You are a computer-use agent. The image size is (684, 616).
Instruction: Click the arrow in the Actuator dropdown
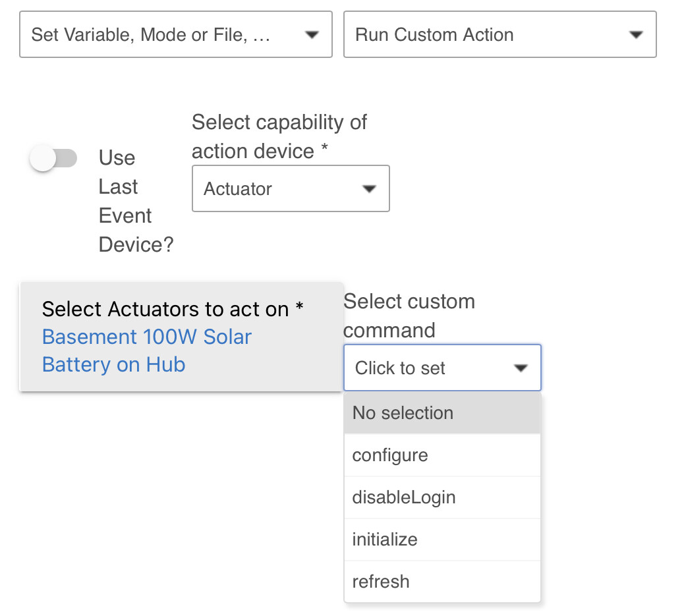click(369, 190)
